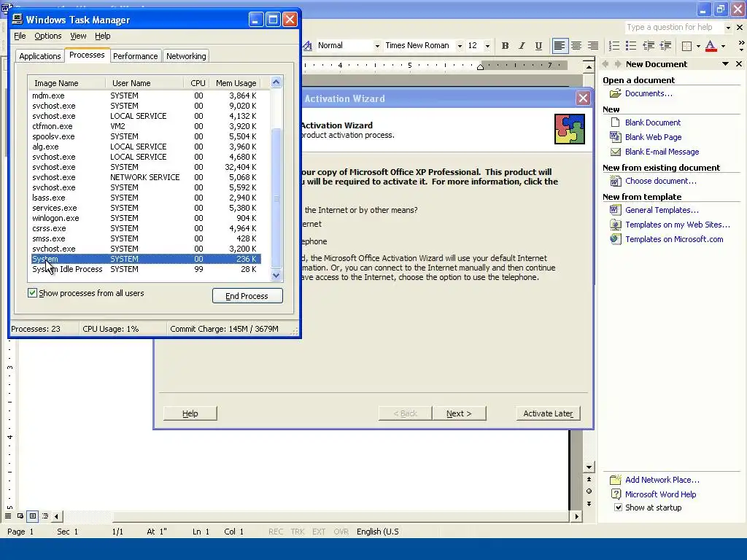Screen dimensions: 747x560
Task: Select the System Idle Process row
Action: pos(146,269)
